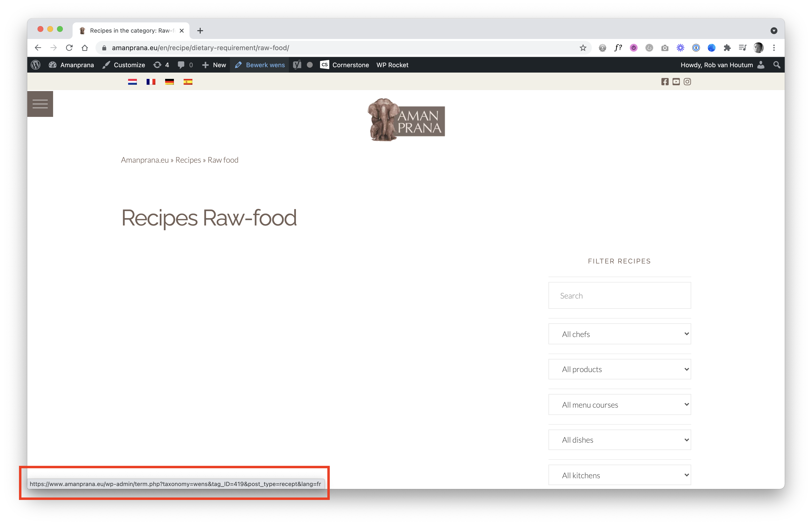Image resolution: width=812 pixels, height=525 pixels.
Task: Open a new browser tab
Action: (200, 31)
